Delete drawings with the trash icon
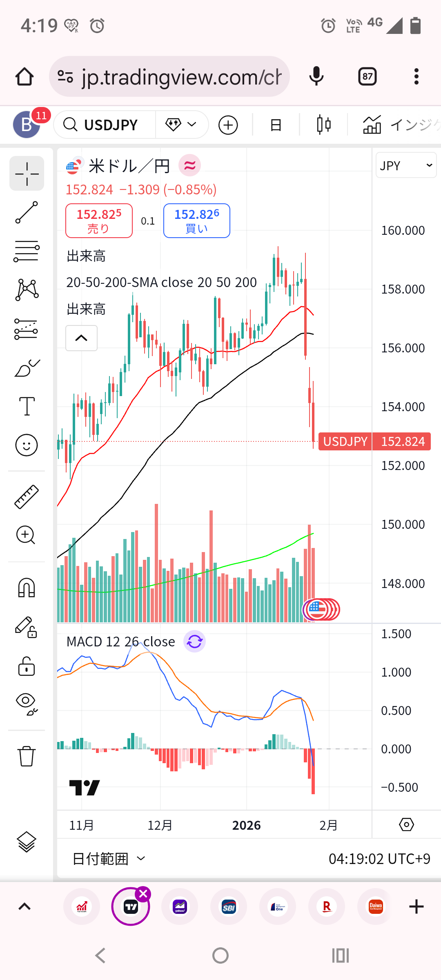The image size is (441, 980). [27, 756]
